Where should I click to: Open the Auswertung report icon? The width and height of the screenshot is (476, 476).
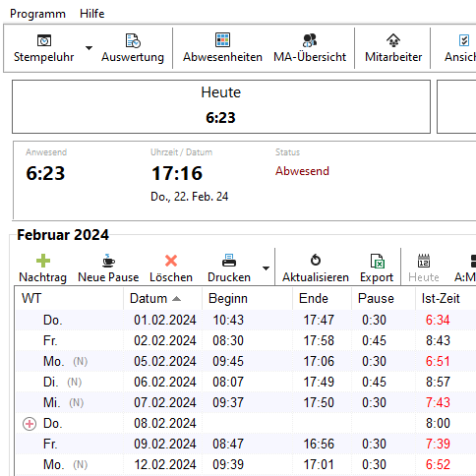133,40
